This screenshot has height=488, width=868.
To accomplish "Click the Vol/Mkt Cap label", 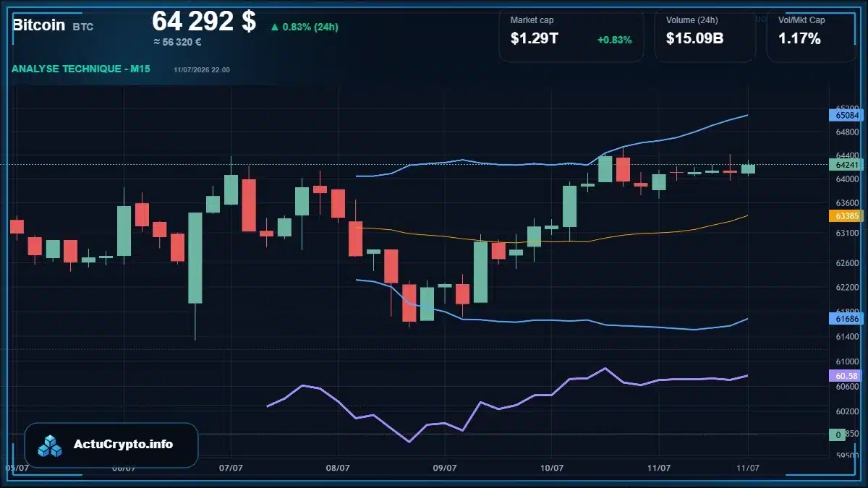I will pos(802,20).
